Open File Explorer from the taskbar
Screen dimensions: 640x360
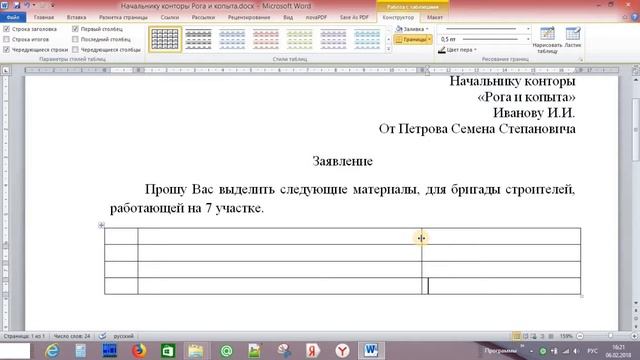pos(196,351)
